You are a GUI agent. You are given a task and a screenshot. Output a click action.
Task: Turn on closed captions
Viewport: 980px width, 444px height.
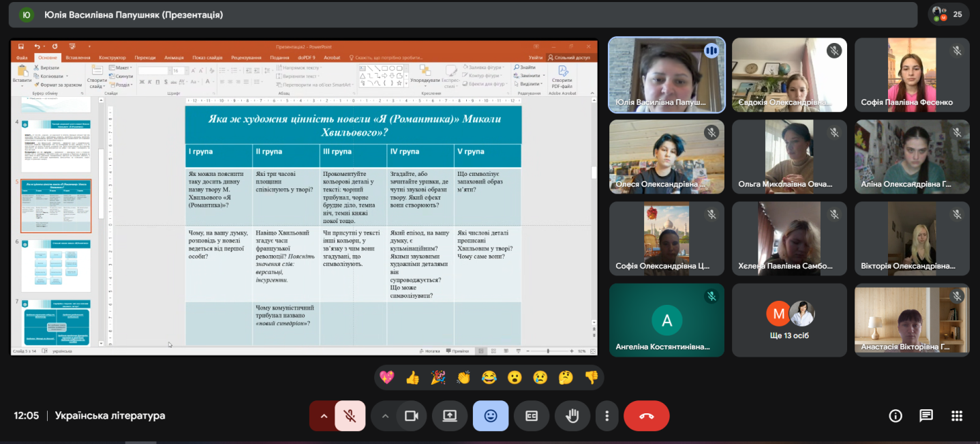pos(532,416)
